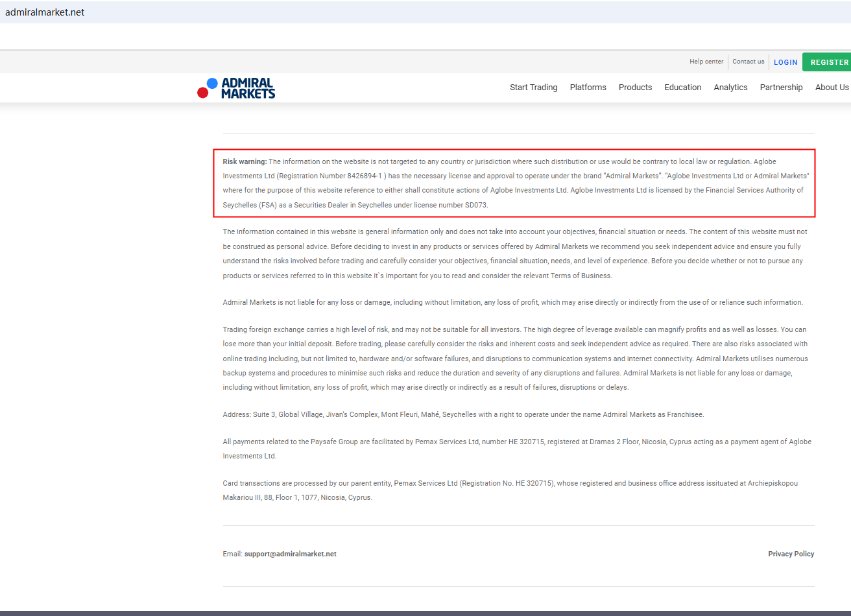This screenshot has height=616, width=851.
Task: Click the "Email:" label in the footer
Action: [x=233, y=554]
